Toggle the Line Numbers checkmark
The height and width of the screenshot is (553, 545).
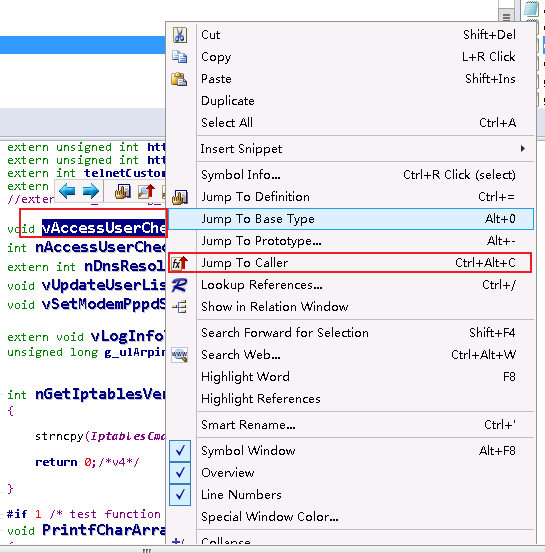(180, 495)
